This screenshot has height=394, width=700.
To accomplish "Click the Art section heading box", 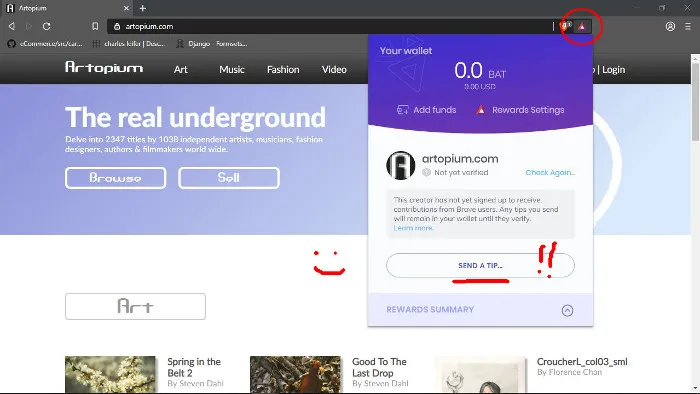I will pyautogui.click(x=135, y=307).
